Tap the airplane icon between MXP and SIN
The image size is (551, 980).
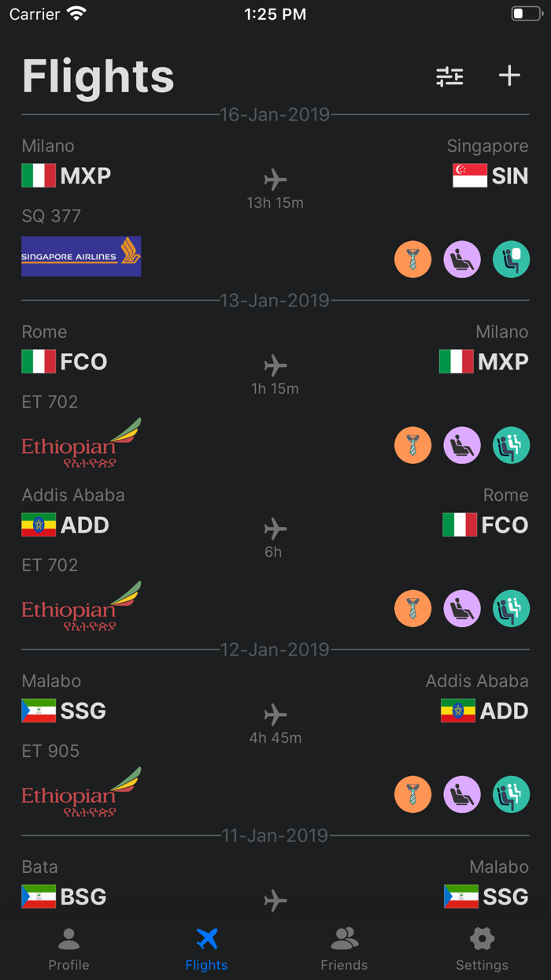click(x=275, y=179)
